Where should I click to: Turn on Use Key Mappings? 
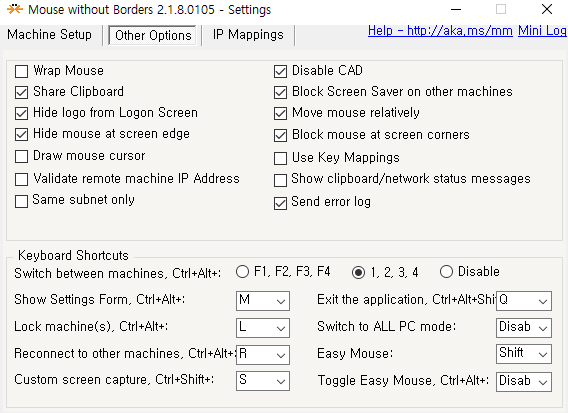click(x=280, y=158)
